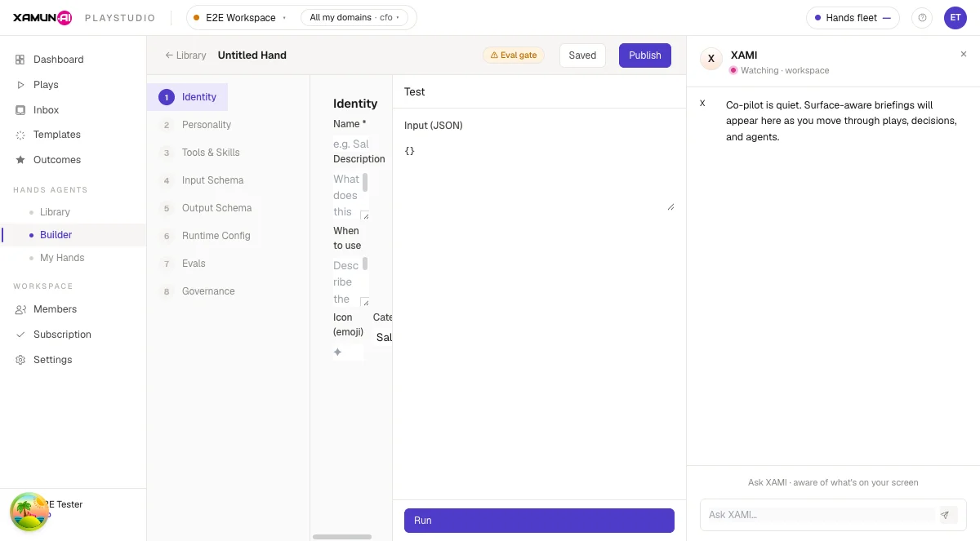Go to step 8 Governance

(x=198, y=291)
